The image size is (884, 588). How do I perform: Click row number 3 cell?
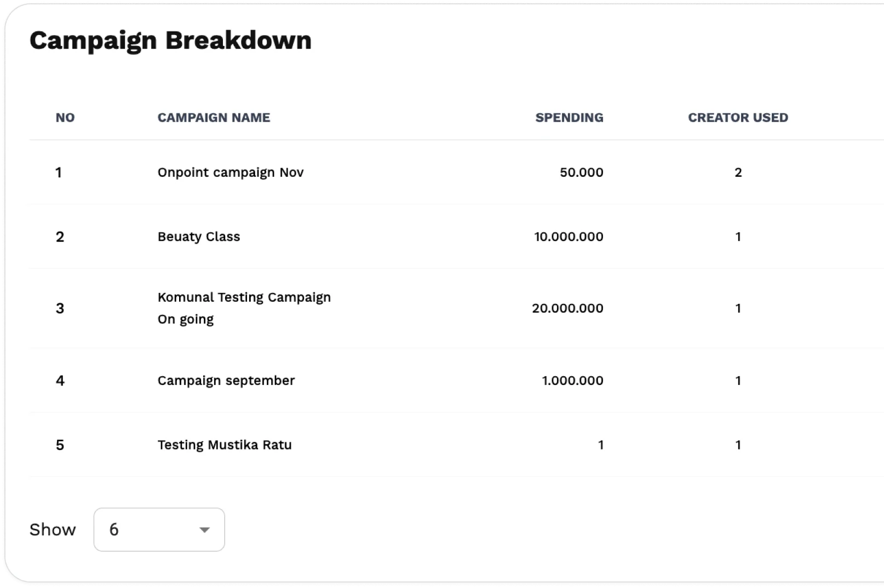(60, 308)
